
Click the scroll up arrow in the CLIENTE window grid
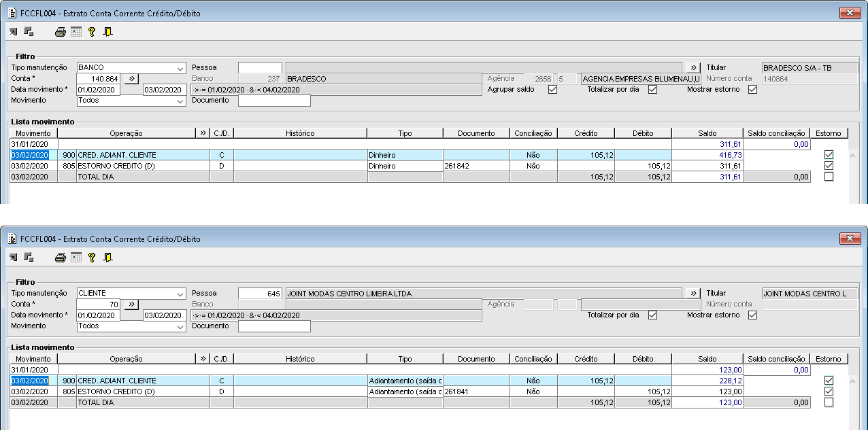(853, 381)
